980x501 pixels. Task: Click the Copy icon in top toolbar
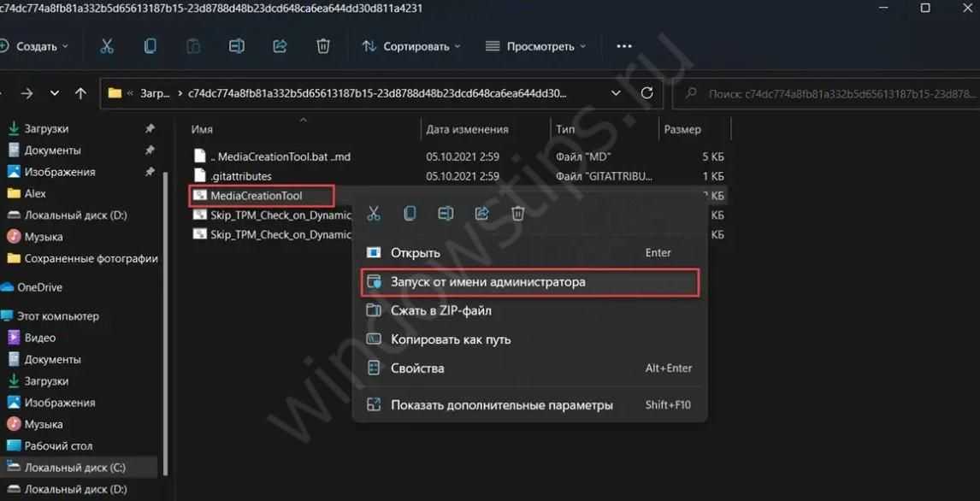[151, 46]
